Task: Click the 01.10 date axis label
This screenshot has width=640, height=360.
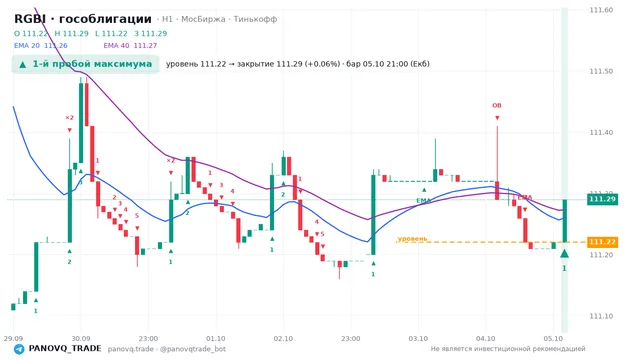Action: (x=216, y=339)
